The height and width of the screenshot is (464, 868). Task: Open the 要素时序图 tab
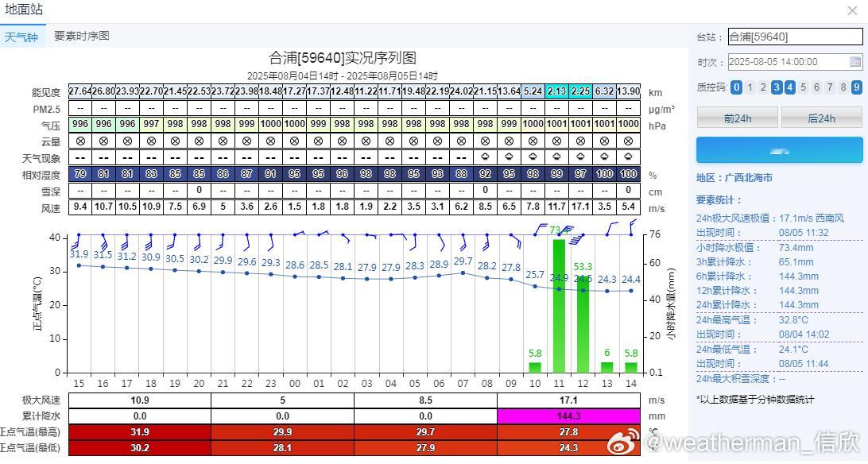[81, 36]
